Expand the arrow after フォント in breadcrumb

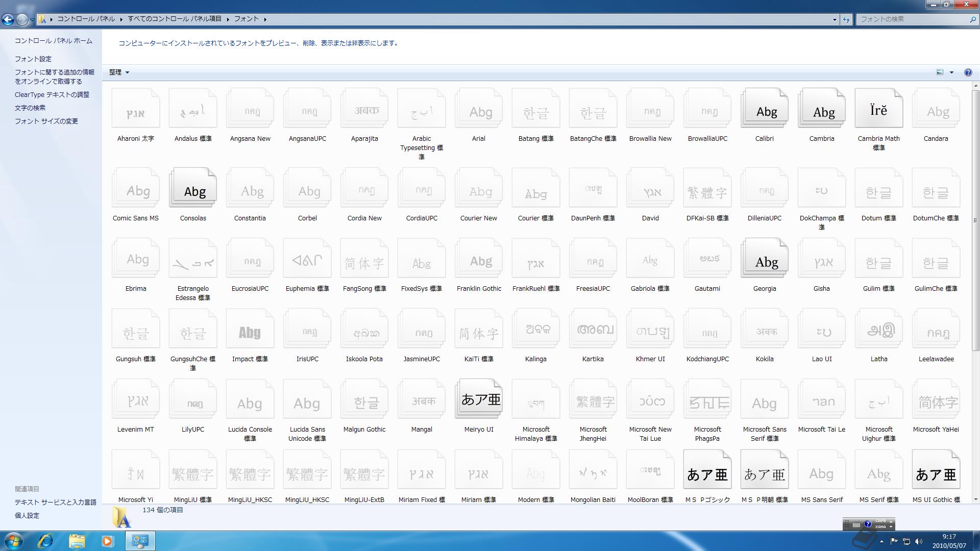pos(265,19)
